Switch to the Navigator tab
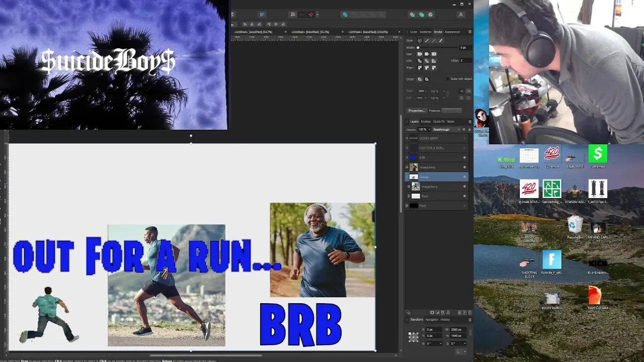This screenshot has height=362, width=644. point(432,319)
